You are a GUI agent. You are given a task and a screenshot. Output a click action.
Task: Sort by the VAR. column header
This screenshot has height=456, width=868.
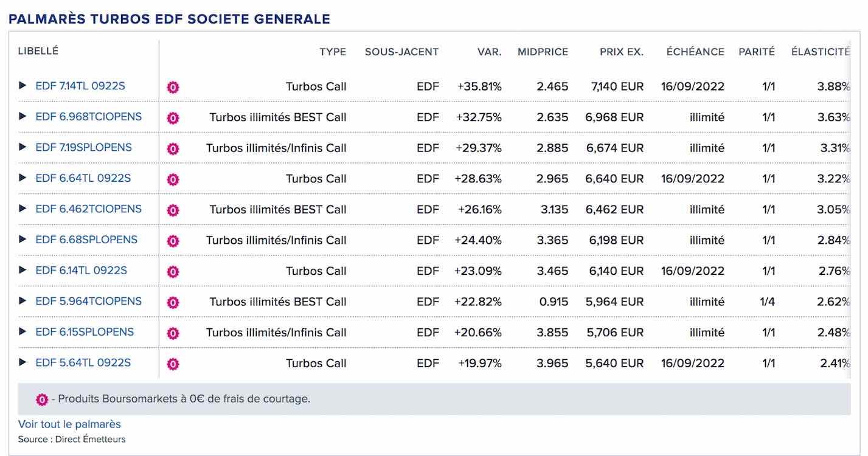(x=490, y=52)
